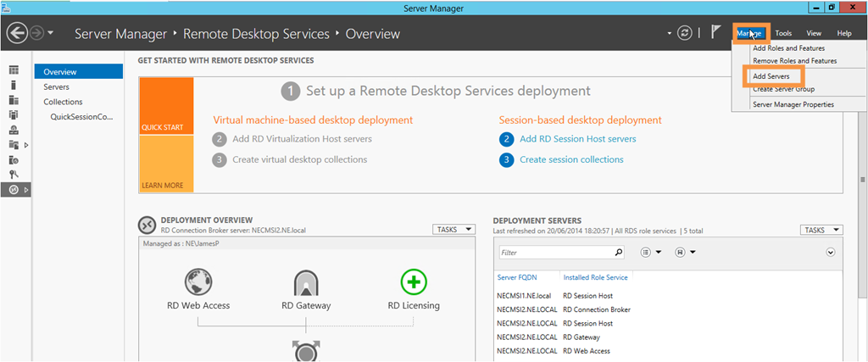This screenshot has width=868, height=362.
Task: Sort by Server FQDN column header
Action: click(x=517, y=277)
